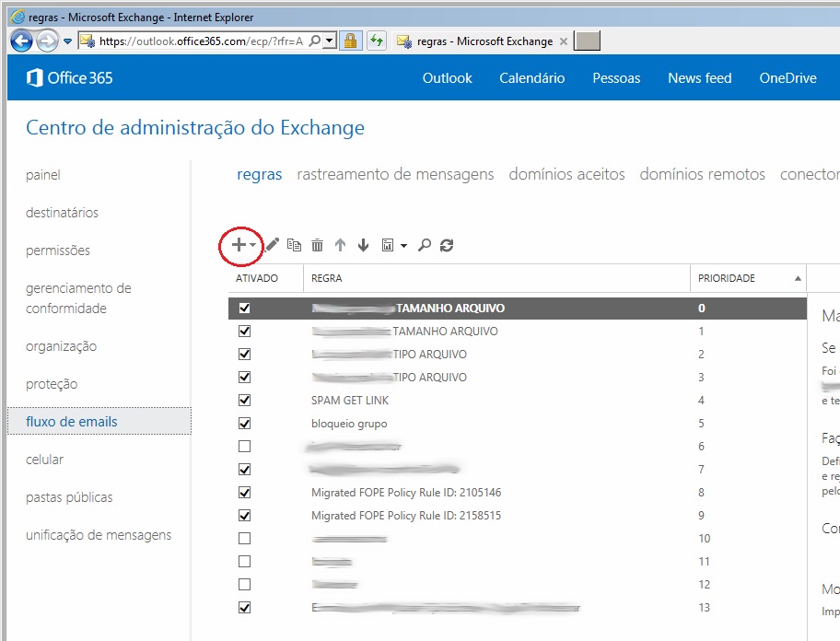The width and height of the screenshot is (840, 641).
Task: Uncheck the priority 1 TAMANHO ARQUIVO rule
Action: coord(244,331)
